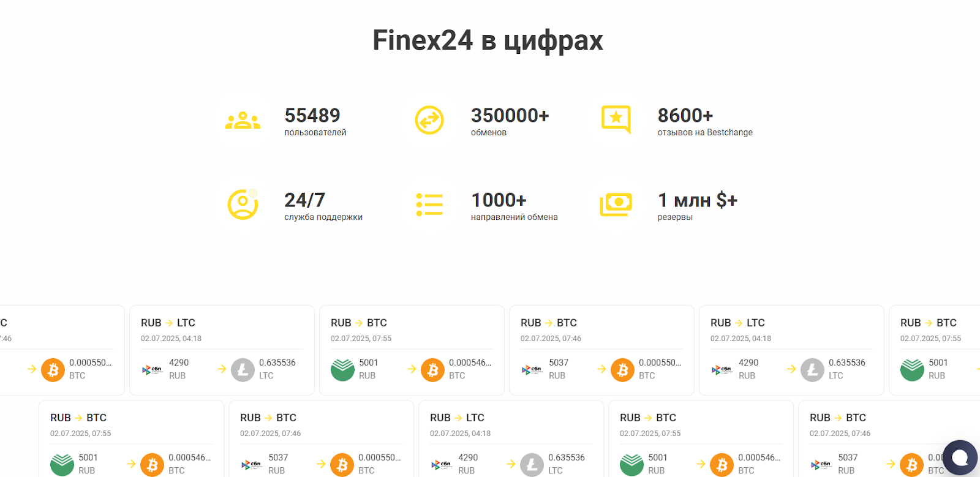The image size is (980, 477).
Task: Select the RUB→LTC pair header in bottom row
Action: (x=458, y=417)
